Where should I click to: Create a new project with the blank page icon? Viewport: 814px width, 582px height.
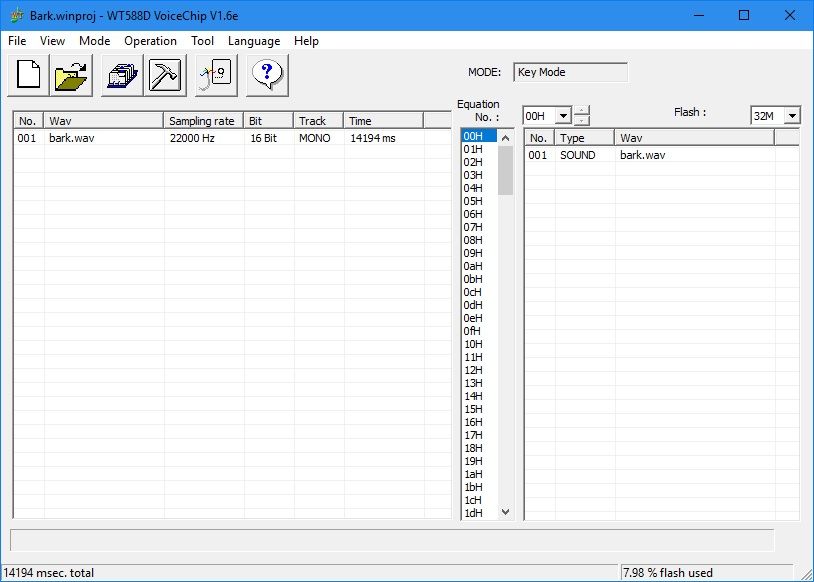(29, 75)
